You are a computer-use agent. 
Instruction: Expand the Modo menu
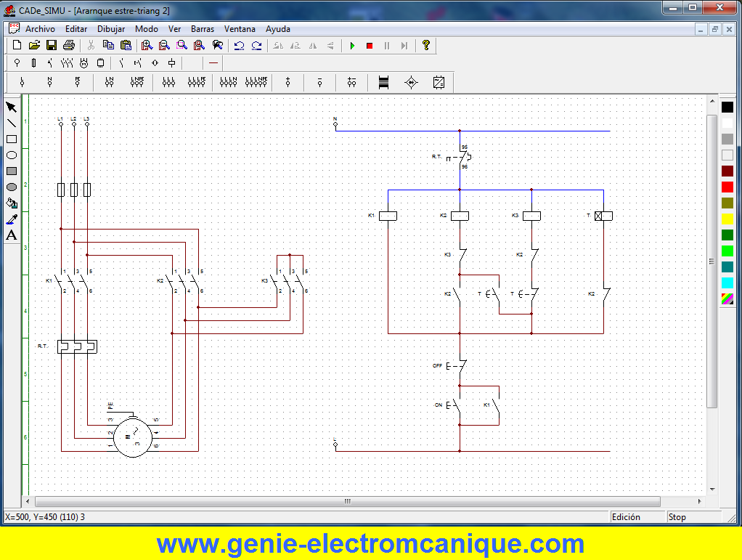click(x=147, y=29)
